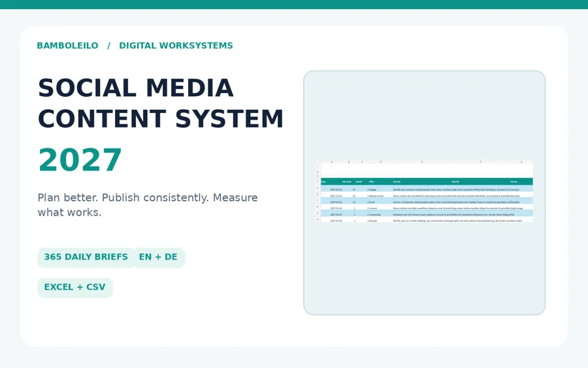The width and height of the screenshot is (588, 368).
Task: Select the EN + DE badge
Action: (x=158, y=258)
